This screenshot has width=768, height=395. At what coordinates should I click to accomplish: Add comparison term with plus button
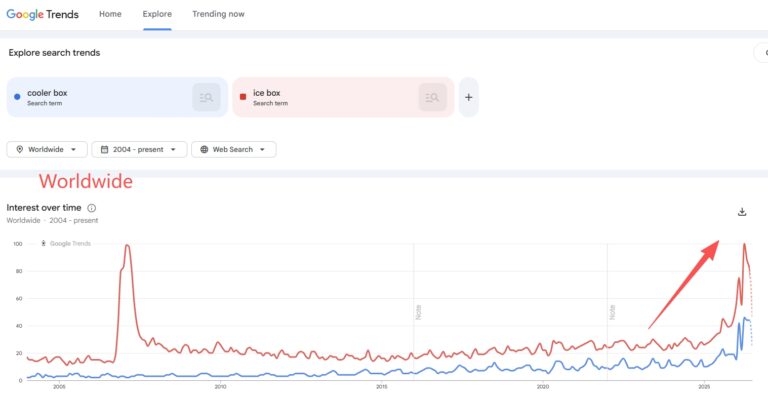[469, 97]
